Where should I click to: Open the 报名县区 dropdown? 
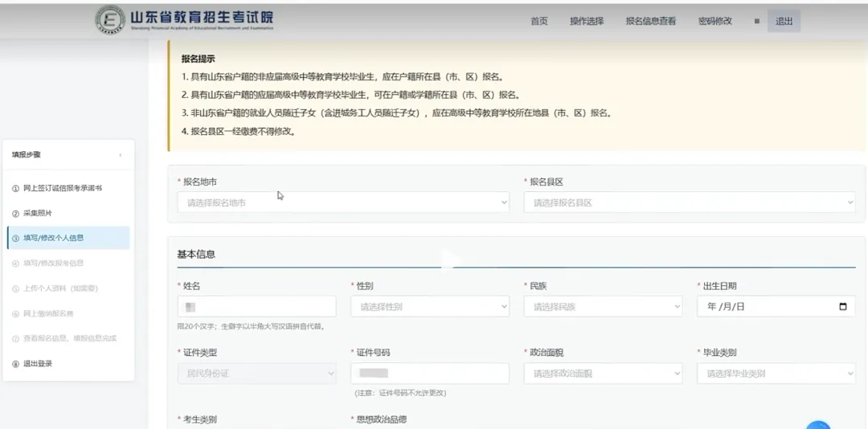click(690, 202)
